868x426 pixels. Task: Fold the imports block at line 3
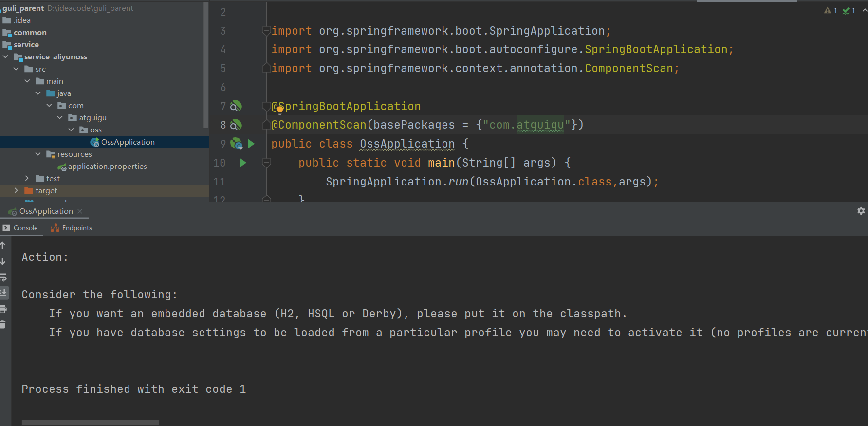pos(266,31)
